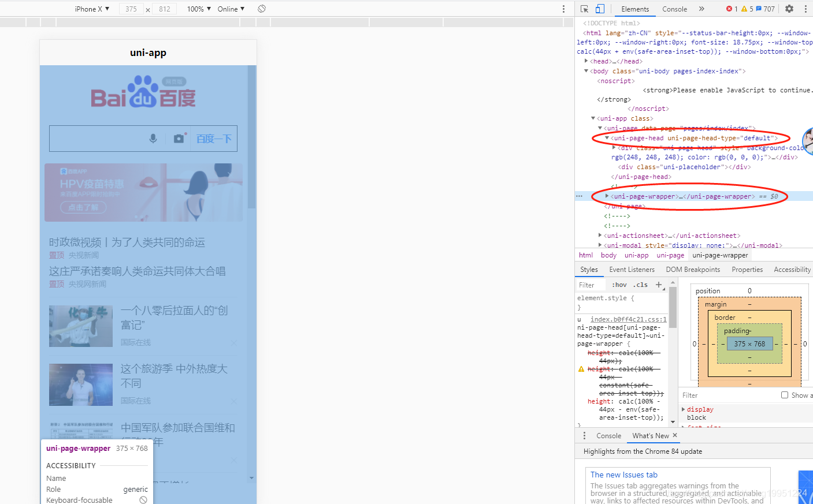This screenshot has width=813, height=504.
Task: Click the blue 707 messages indicator
Action: [x=766, y=9]
